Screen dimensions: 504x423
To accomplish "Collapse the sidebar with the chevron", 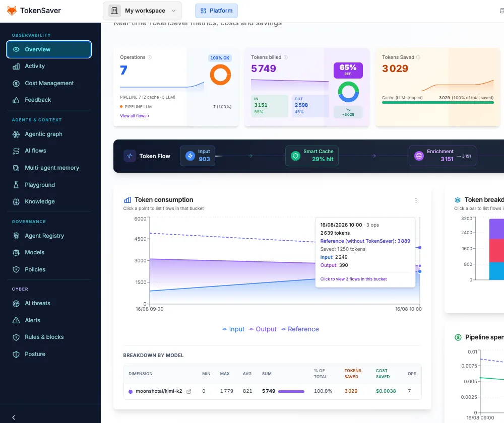I will point(14,417).
